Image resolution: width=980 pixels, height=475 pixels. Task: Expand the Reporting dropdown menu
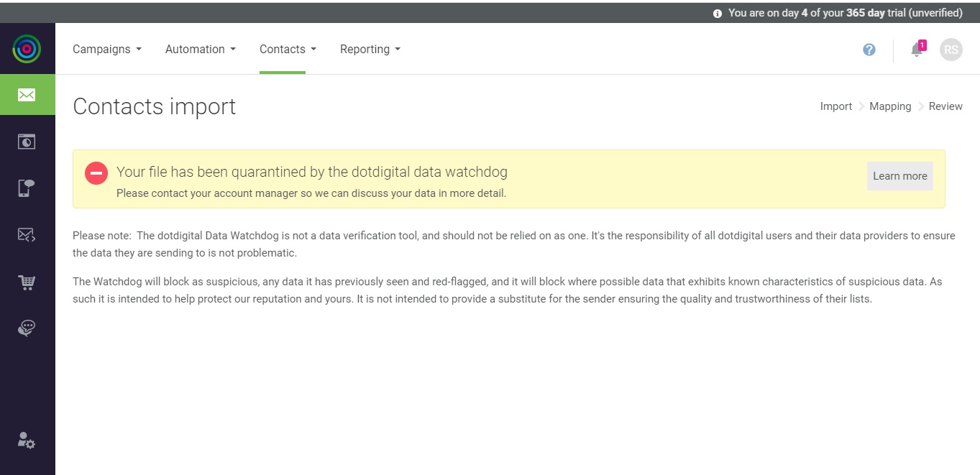coord(370,49)
